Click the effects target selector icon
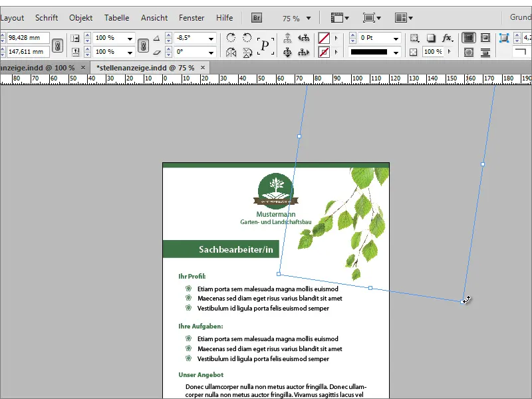Screen dimensions: 532x399 pyautogui.click(x=414, y=38)
